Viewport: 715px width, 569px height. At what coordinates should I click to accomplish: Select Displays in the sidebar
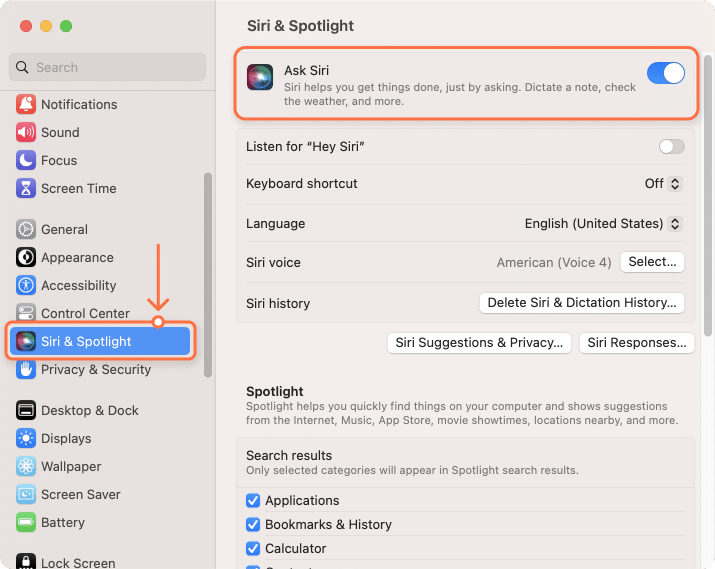(99, 438)
